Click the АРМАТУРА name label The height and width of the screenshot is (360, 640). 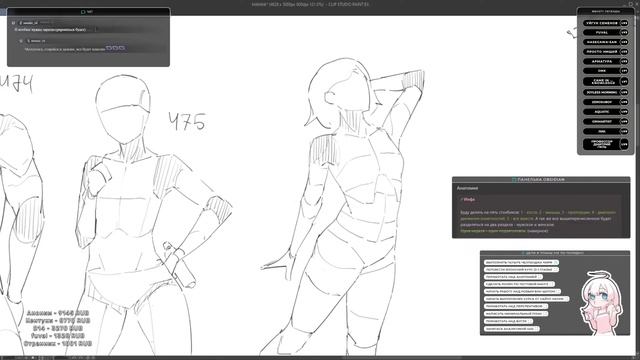602,61
